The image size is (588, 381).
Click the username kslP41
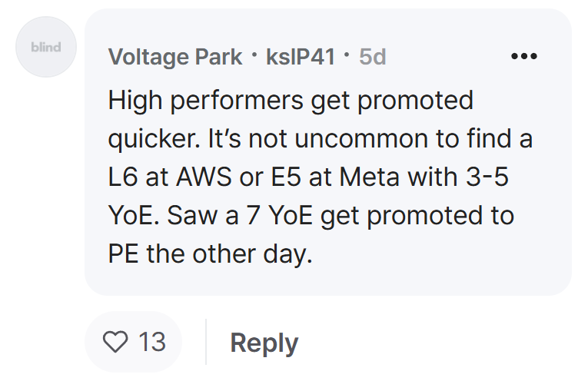[x=301, y=57]
